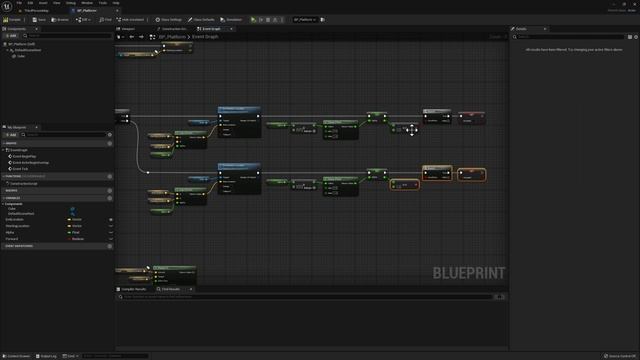The width and height of the screenshot is (640, 360).
Task: Browse to asset in Content Browser
Action: click(60, 20)
